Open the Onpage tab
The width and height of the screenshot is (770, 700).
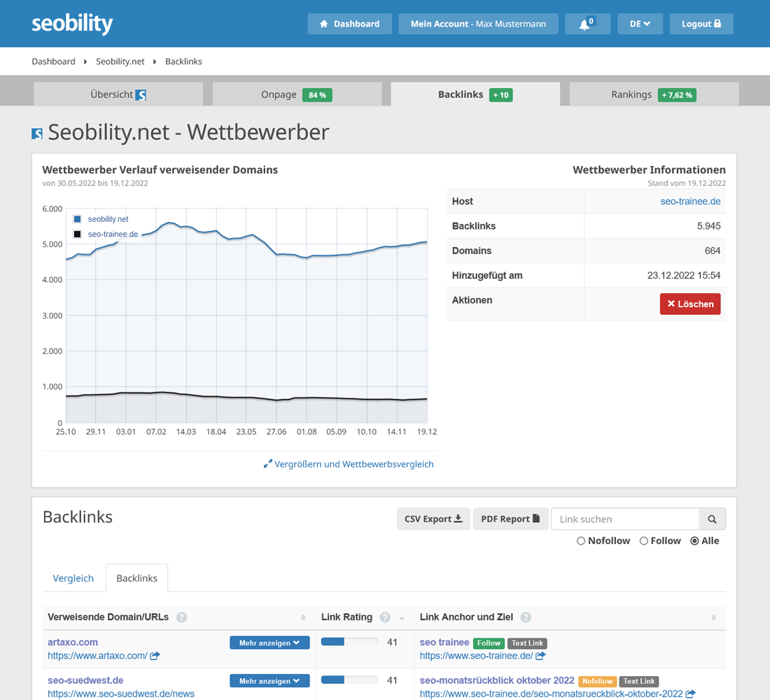coord(297,94)
